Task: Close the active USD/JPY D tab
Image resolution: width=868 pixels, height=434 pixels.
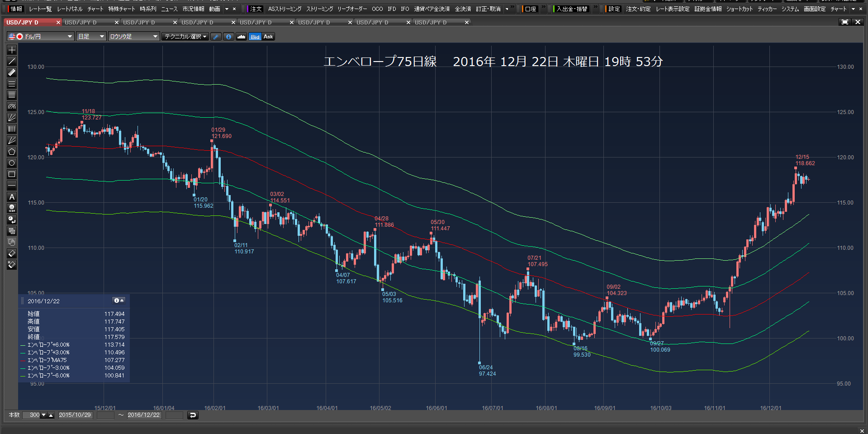Action: point(58,22)
